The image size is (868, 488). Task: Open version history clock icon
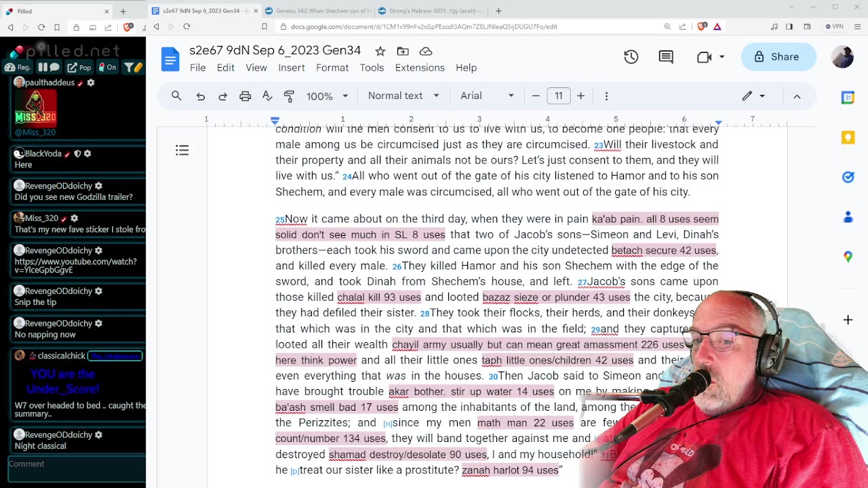[631, 57]
